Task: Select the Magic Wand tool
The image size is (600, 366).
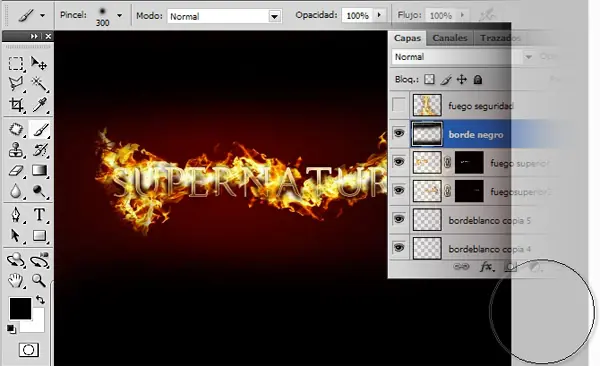Action: click(39, 83)
